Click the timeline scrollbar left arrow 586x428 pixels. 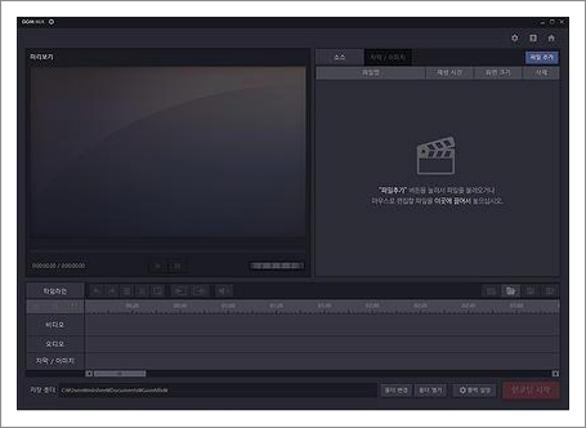(x=89, y=373)
